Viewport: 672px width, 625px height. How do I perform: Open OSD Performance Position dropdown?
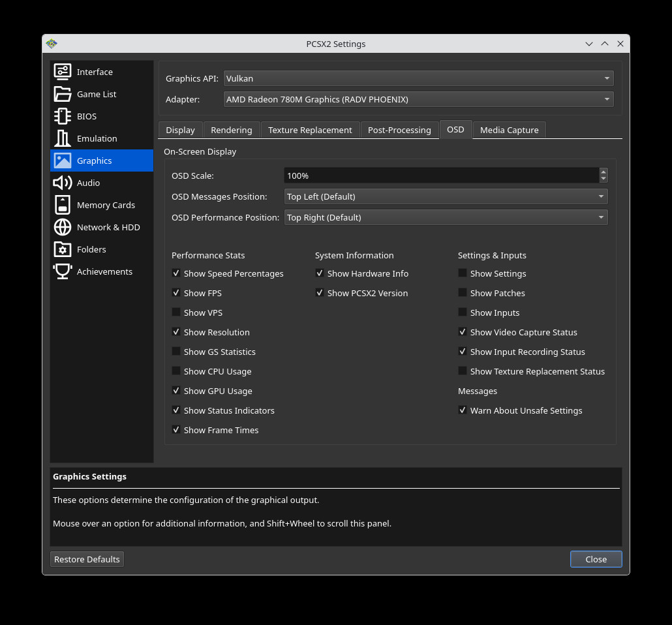pos(446,217)
